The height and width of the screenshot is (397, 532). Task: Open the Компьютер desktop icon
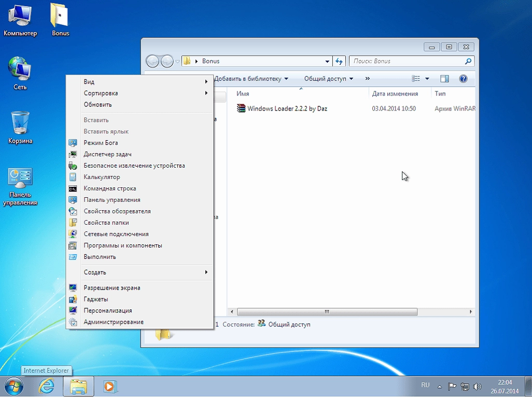pyautogui.click(x=20, y=20)
